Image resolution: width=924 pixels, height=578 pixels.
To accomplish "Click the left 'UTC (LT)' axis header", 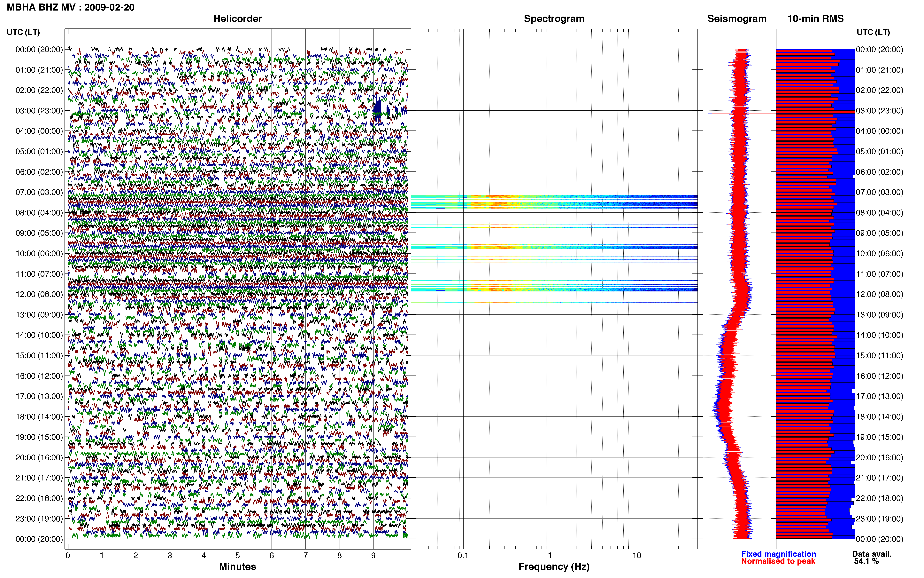I will 23,32.
